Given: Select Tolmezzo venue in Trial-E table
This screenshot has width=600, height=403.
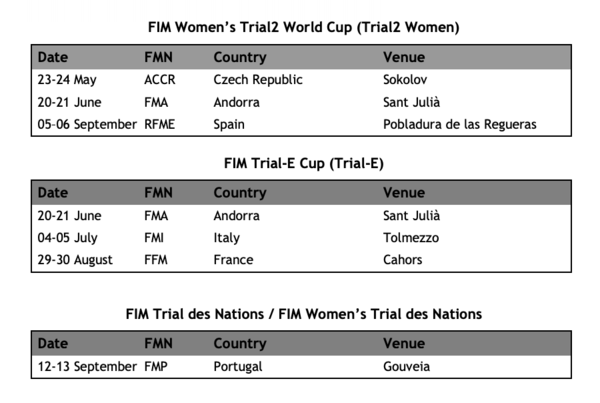Looking at the screenshot, I should tap(411, 238).
